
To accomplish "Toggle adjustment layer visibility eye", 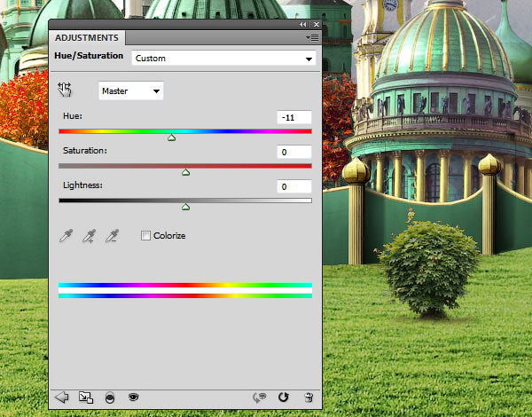I will (134, 397).
